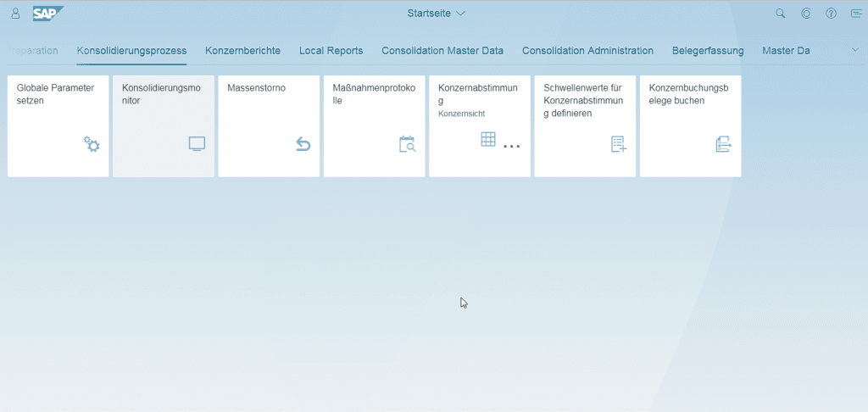Click monitor icon on Konsolidierungsmonitor tile
Viewport: 868px width, 412px height.
197,144
